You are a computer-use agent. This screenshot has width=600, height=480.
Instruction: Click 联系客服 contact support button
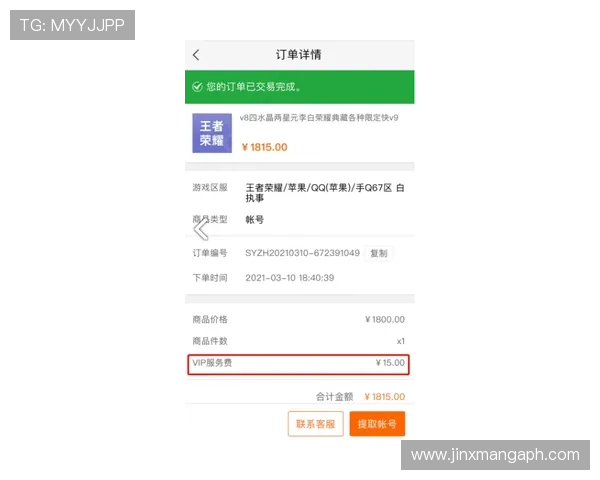[315, 424]
